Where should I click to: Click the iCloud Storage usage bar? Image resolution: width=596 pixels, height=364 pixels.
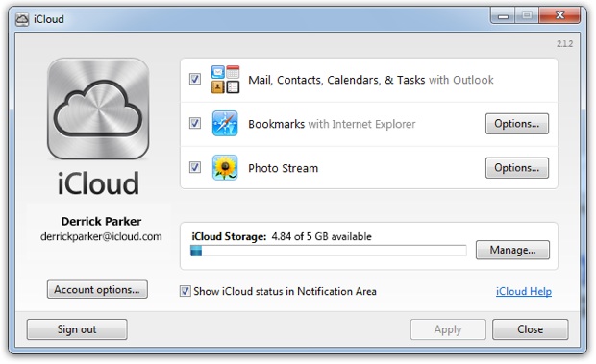[329, 251]
